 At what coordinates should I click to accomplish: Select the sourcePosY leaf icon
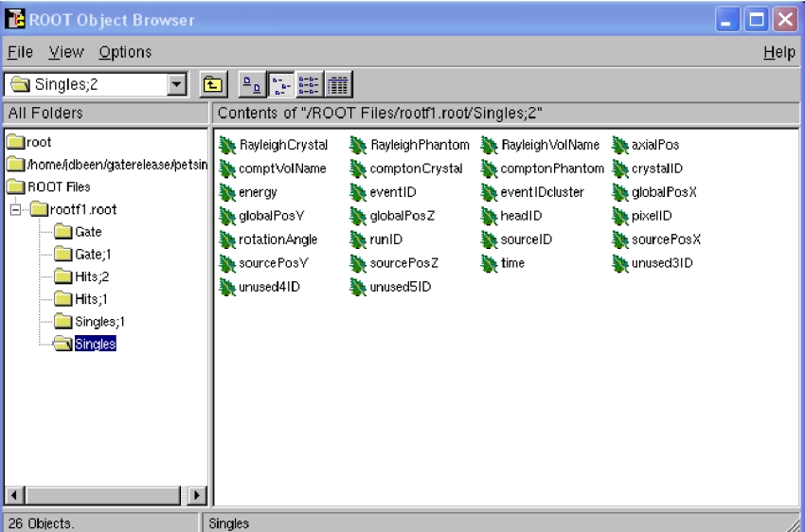click(227, 263)
